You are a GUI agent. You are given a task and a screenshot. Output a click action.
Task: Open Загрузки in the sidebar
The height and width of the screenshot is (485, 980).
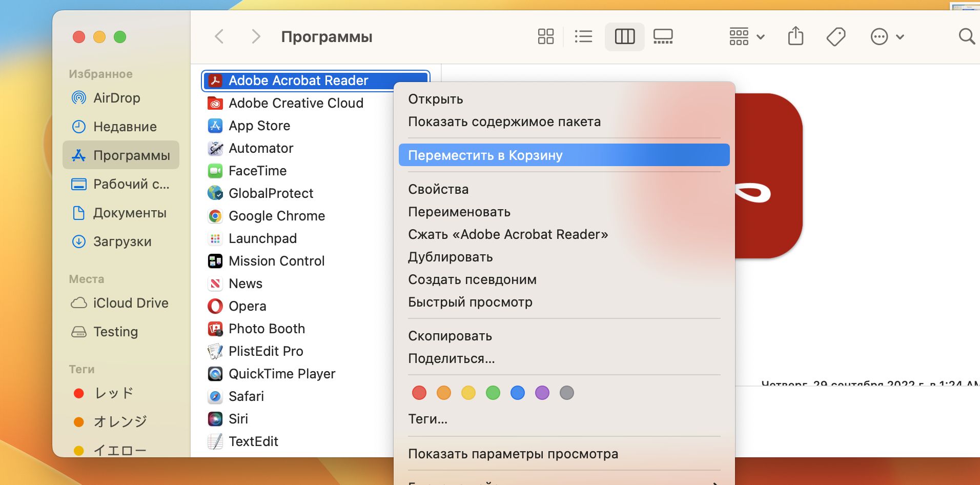point(121,241)
